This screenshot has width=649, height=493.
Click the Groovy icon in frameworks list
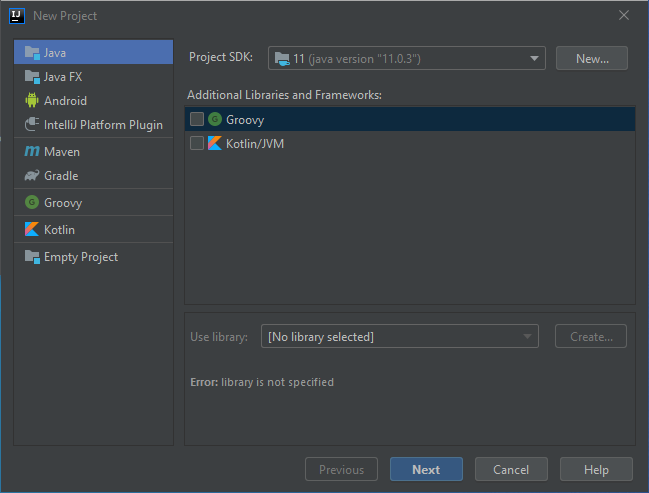pyautogui.click(x=215, y=119)
